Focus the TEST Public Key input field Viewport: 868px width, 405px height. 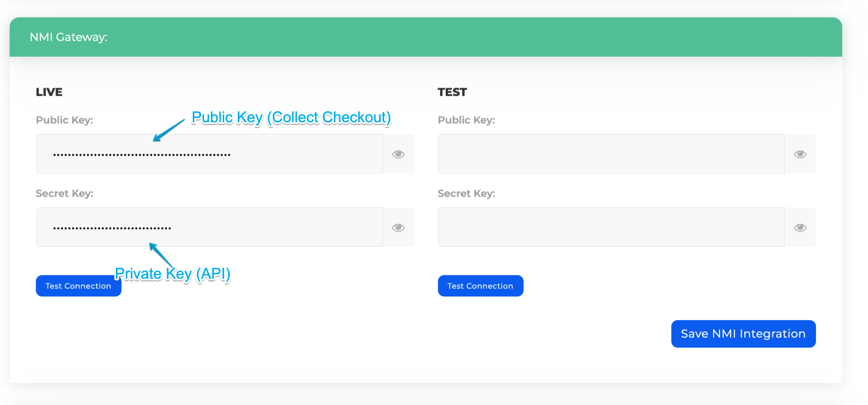[x=611, y=154]
